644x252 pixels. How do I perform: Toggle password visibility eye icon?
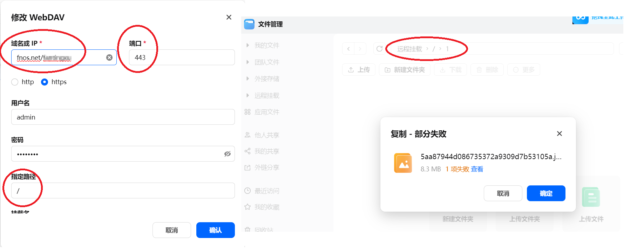coord(228,154)
